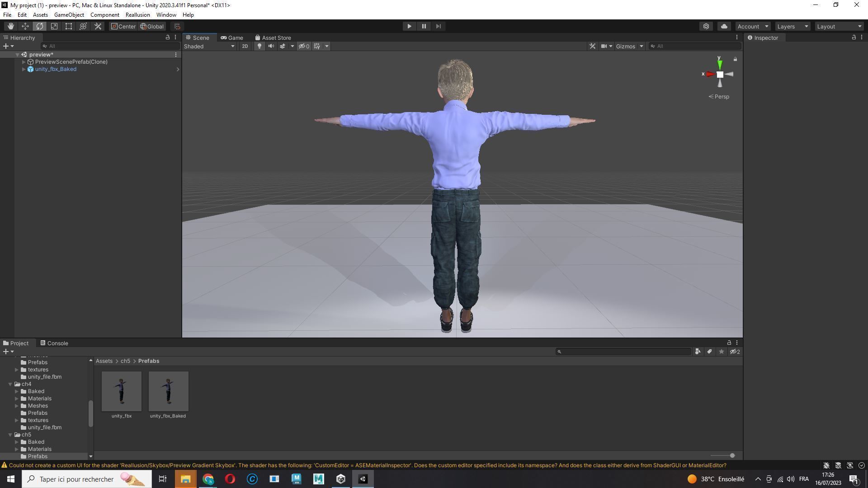Switch to the Asset Store tab

point(273,38)
